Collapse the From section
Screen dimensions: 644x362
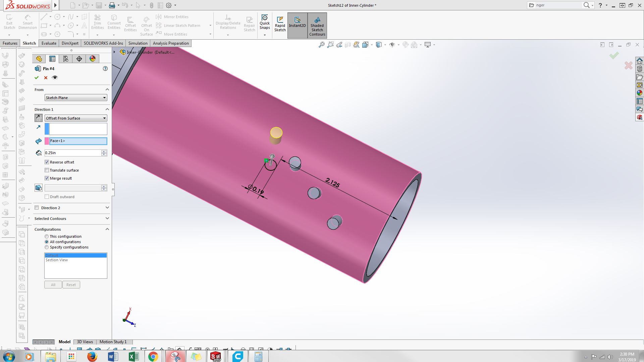(107, 89)
